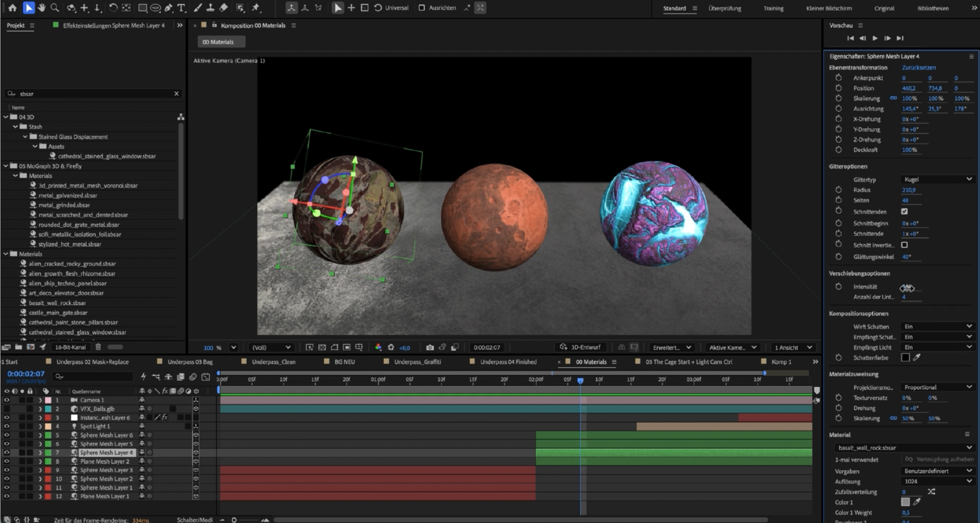
Task: Open the Projektionsmodus Proportional dropdown
Action: click(937, 387)
